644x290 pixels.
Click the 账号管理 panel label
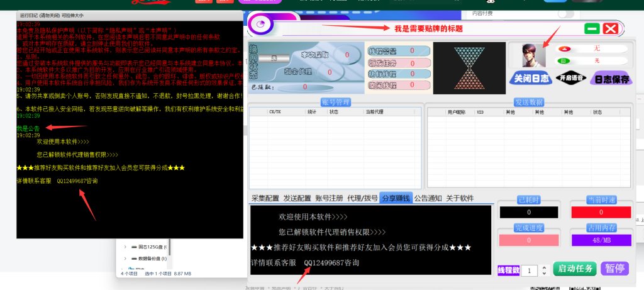pyautogui.click(x=335, y=103)
